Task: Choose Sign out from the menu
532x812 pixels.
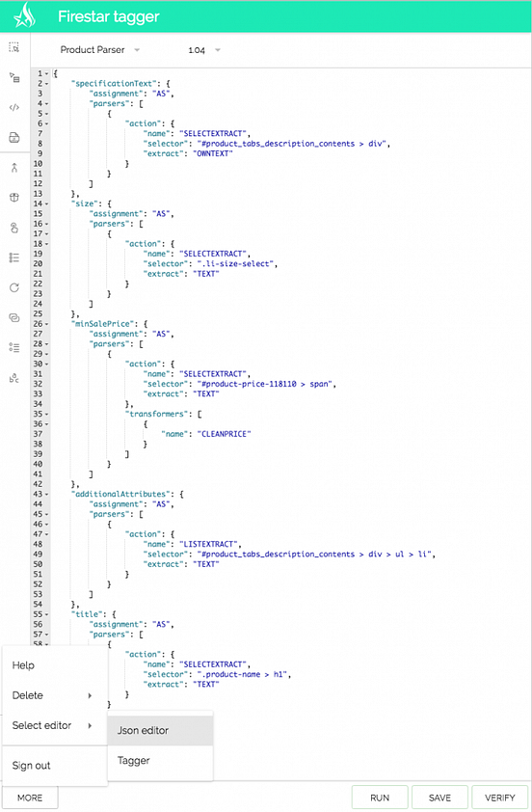Action: 55,766
